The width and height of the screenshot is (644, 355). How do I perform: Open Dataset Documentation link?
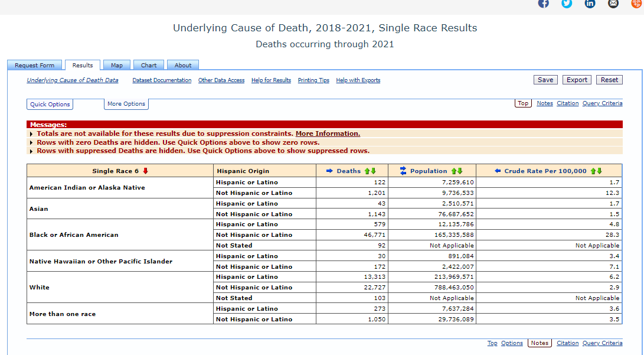pyautogui.click(x=162, y=80)
